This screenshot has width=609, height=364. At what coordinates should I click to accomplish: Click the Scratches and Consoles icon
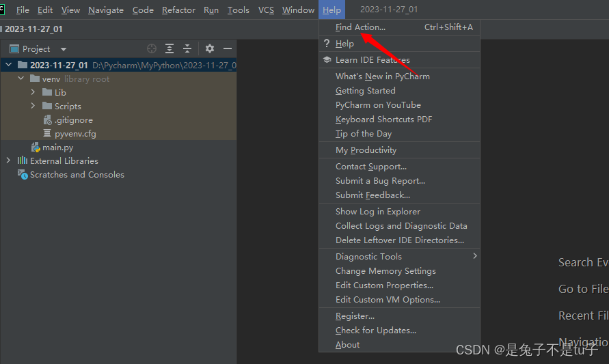click(x=23, y=175)
